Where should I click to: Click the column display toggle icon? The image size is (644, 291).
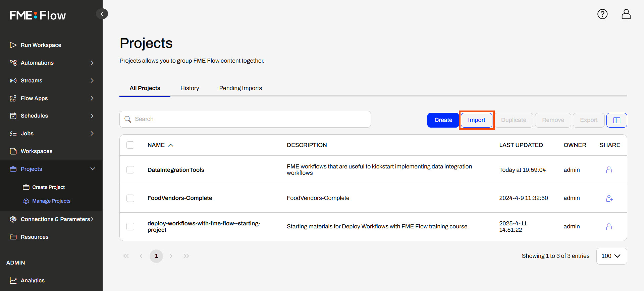616,120
